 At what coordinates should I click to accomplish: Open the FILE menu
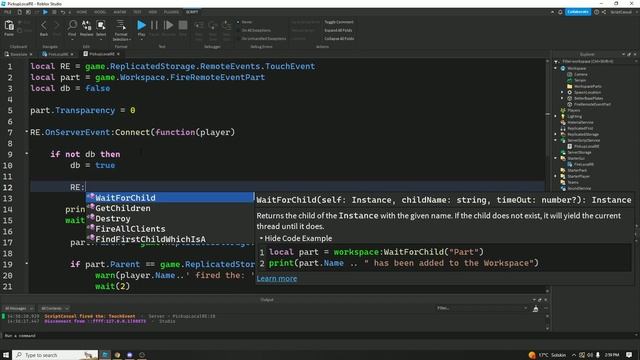tap(7, 12)
